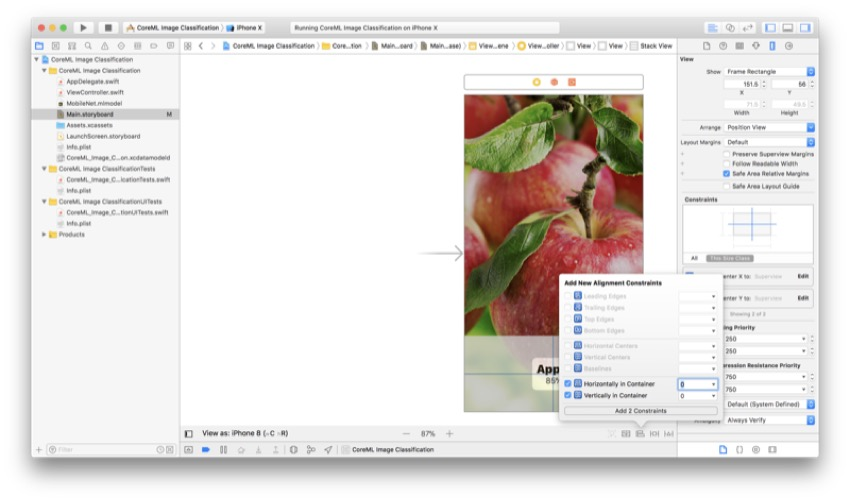Open Resolve Auto Layout Issues menu
This screenshot has width=850, height=501.
click(669, 434)
